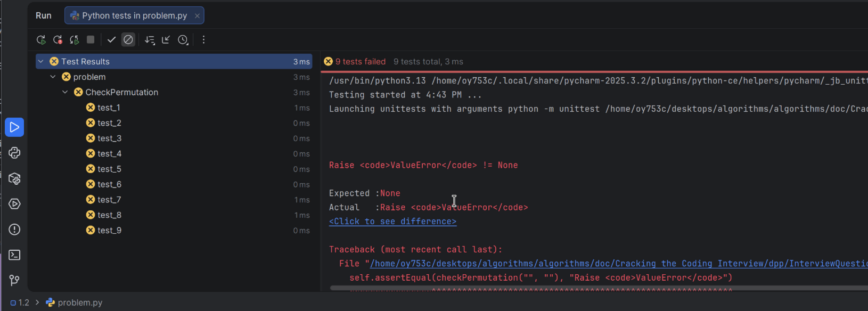Image resolution: width=868 pixels, height=311 pixels.
Task: Toggle showing ignored tests
Action: (128, 40)
